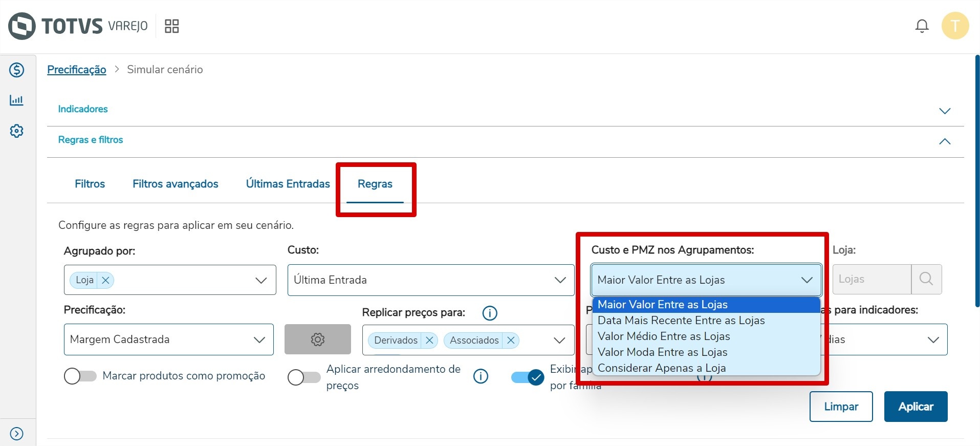Open the chart reports sidebar icon
980x446 pixels.
[x=17, y=100]
